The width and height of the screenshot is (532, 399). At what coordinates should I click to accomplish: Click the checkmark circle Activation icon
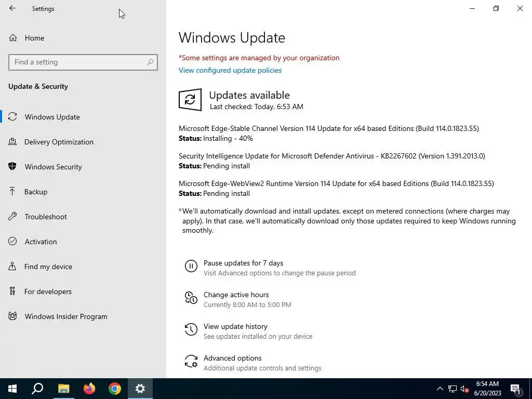[x=12, y=241]
